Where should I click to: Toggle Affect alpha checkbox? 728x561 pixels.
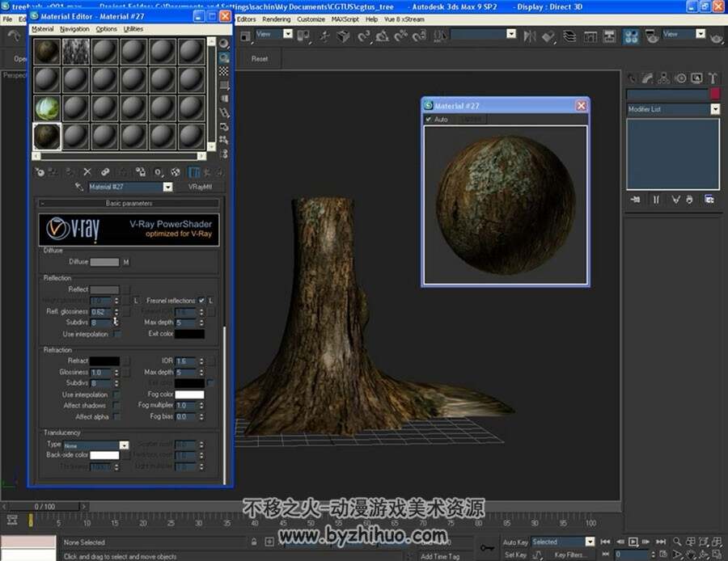[x=117, y=416]
